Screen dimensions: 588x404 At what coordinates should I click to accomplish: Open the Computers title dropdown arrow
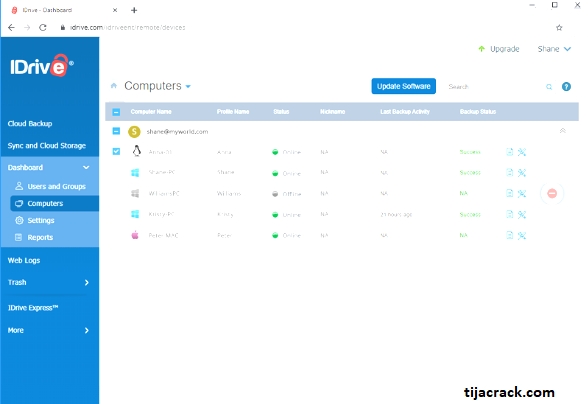tap(188, 87)
